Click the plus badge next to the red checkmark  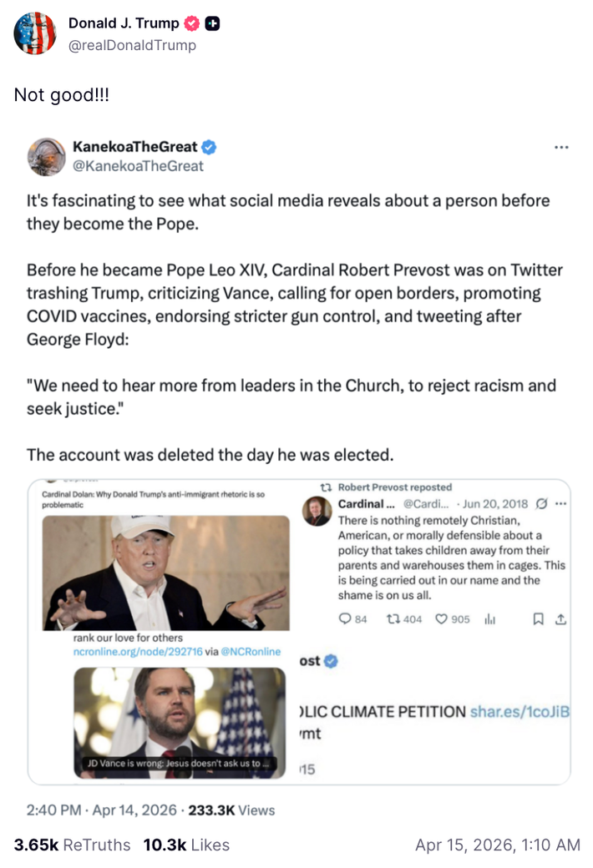213,23
